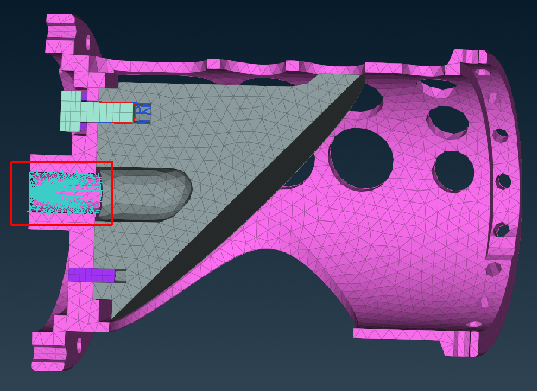
Task: Click the blue threaded bolt tip
Action: click(x=142, y=113)
